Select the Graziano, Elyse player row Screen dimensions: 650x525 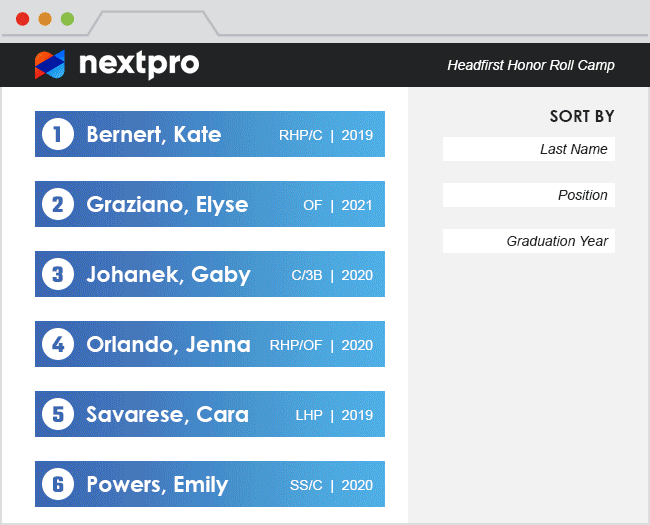click(210, 204)
